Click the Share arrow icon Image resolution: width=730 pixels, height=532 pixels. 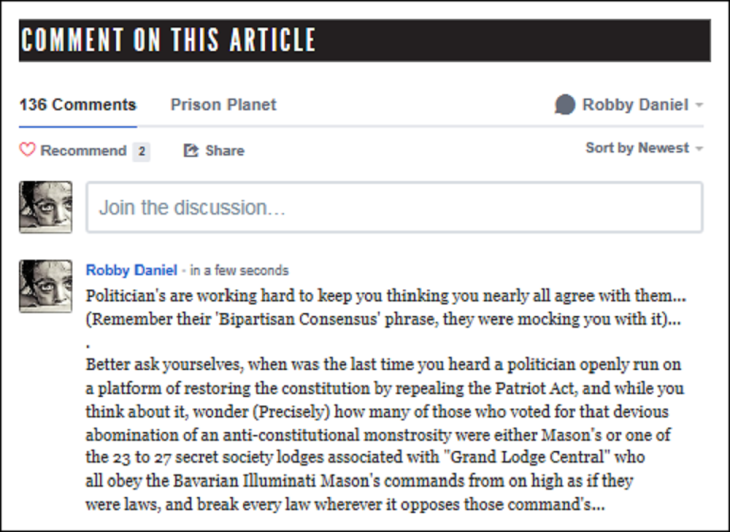(x=191, y=150)
